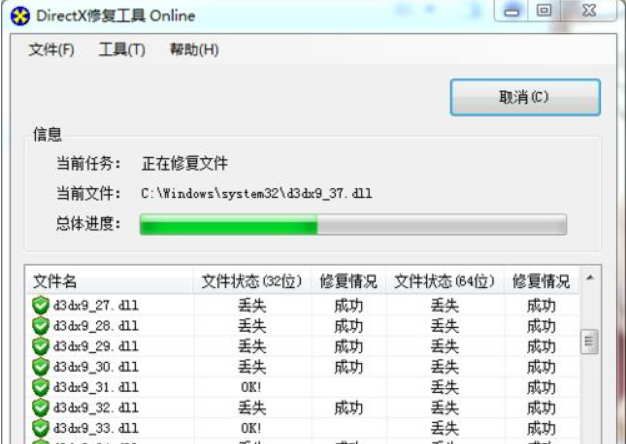
Task: Click the OK! status of d3dx9_31.dll
Action: click(x=251, y=387)
